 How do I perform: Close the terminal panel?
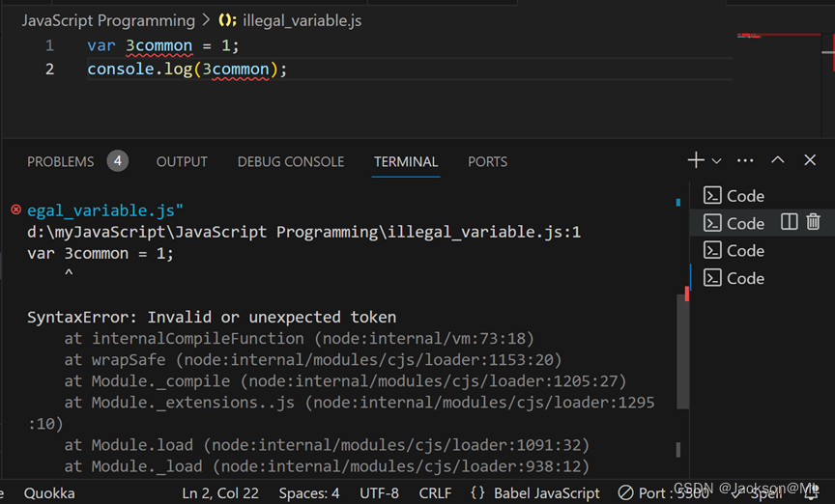pos(810,160)
